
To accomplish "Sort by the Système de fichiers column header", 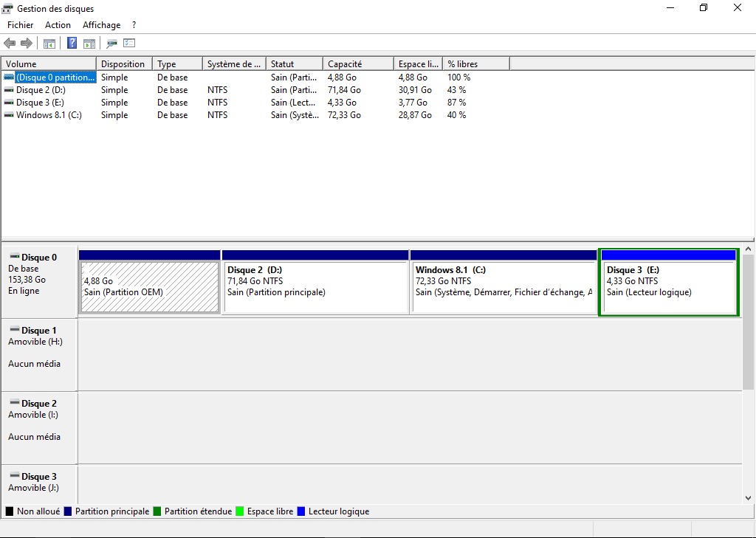I will coord(234,63).
